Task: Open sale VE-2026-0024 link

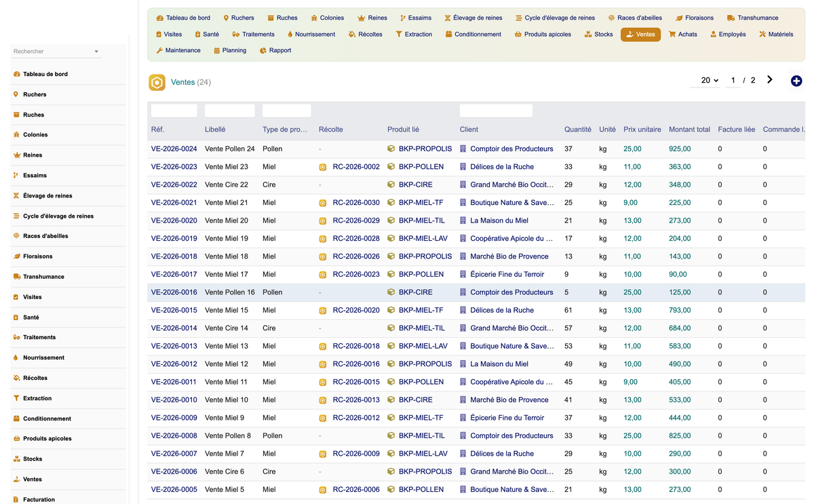Action: point(174,149)
